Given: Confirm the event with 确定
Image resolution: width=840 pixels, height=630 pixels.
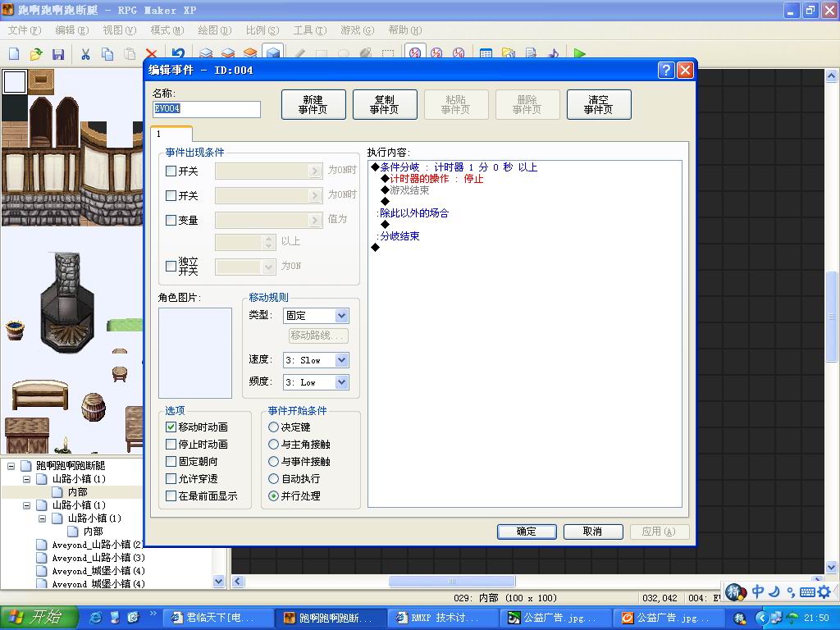Looking at the screenshot, I should tap(527, 532).
